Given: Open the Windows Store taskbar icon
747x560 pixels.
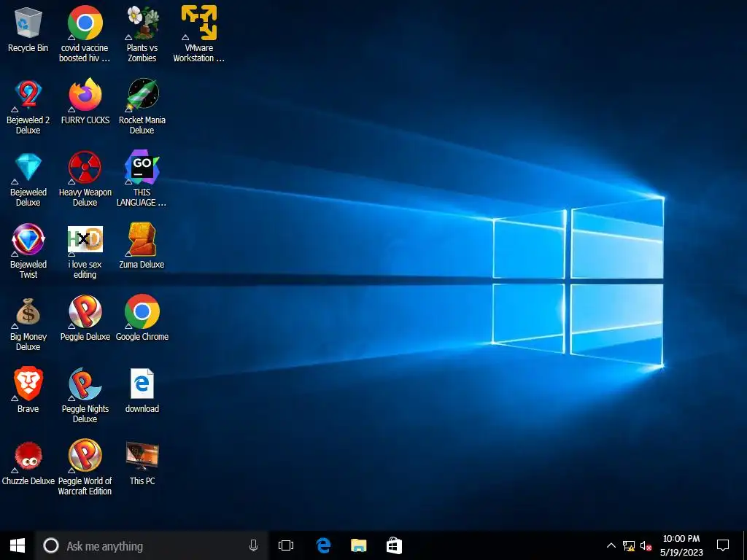Looking at the screenshot, I should pos(394,545).
